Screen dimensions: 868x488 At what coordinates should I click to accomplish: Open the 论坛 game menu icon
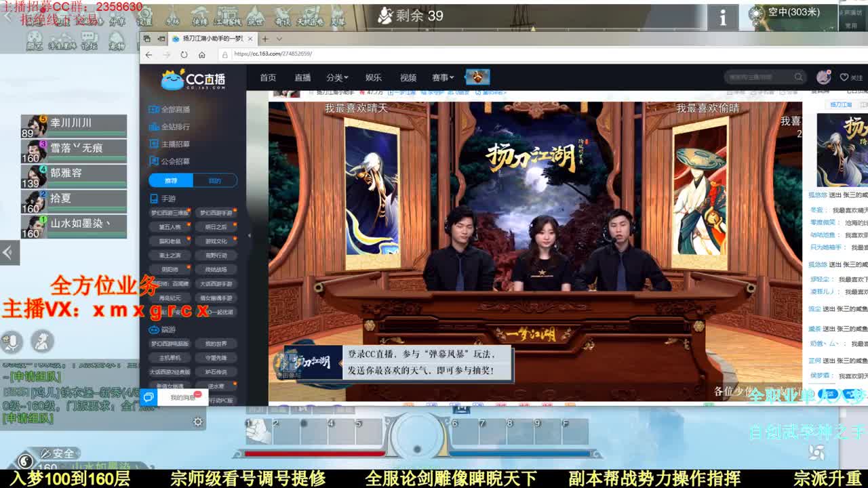pos(89,41)
